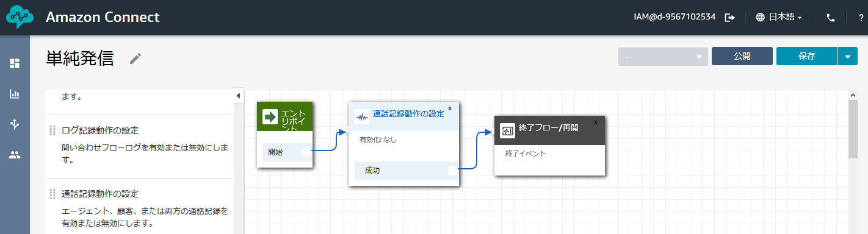The width and height of the screenshot is (868, 234).
Task: Open the dashboard icon in left sidebar
Action: 15,63
